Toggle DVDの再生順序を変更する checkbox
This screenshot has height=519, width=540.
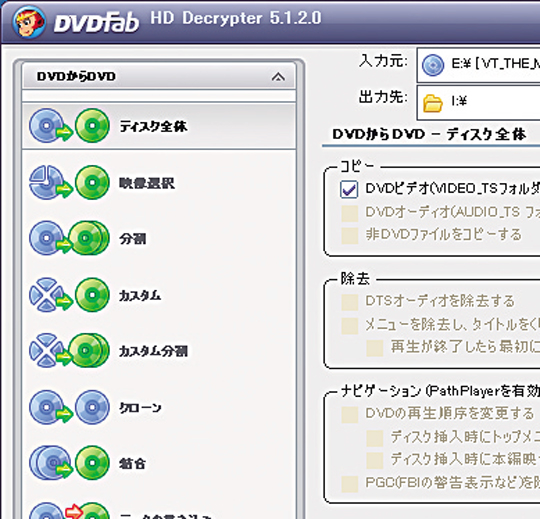(350, 415)
